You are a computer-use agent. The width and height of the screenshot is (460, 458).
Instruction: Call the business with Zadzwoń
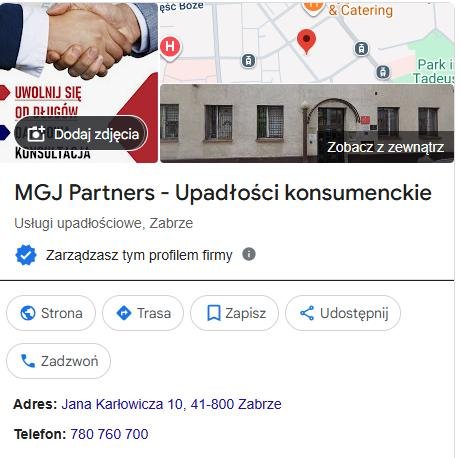[58, 361]
